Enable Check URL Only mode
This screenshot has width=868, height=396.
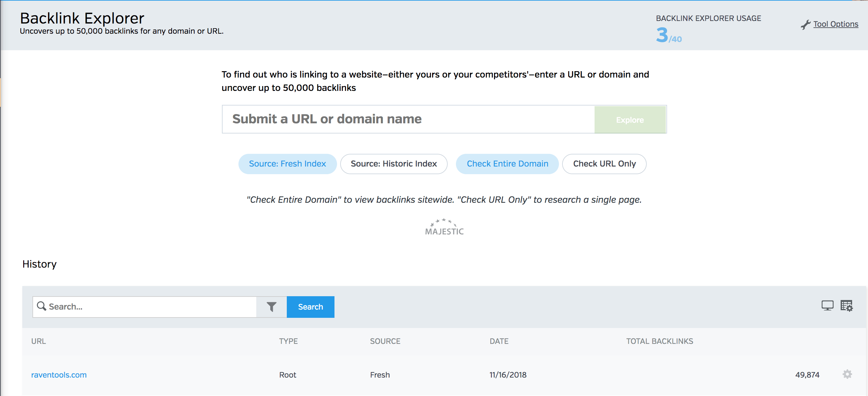(604, 164)
